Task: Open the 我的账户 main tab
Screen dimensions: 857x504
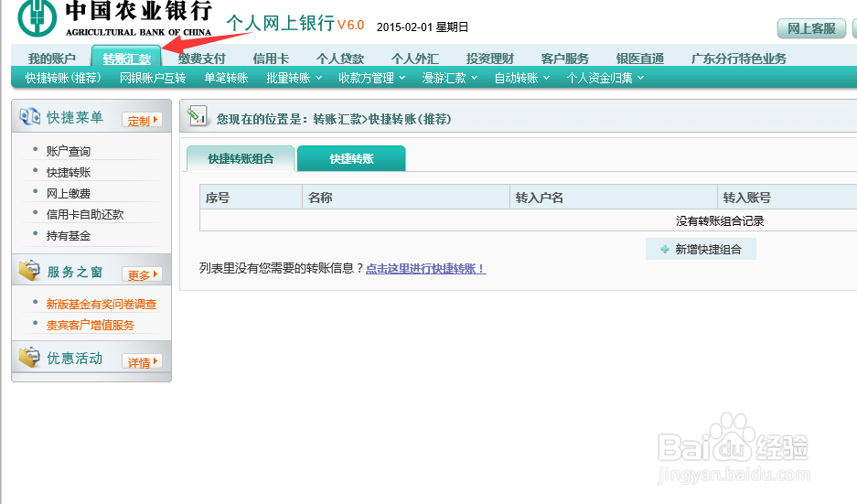Action: (52, 59)
